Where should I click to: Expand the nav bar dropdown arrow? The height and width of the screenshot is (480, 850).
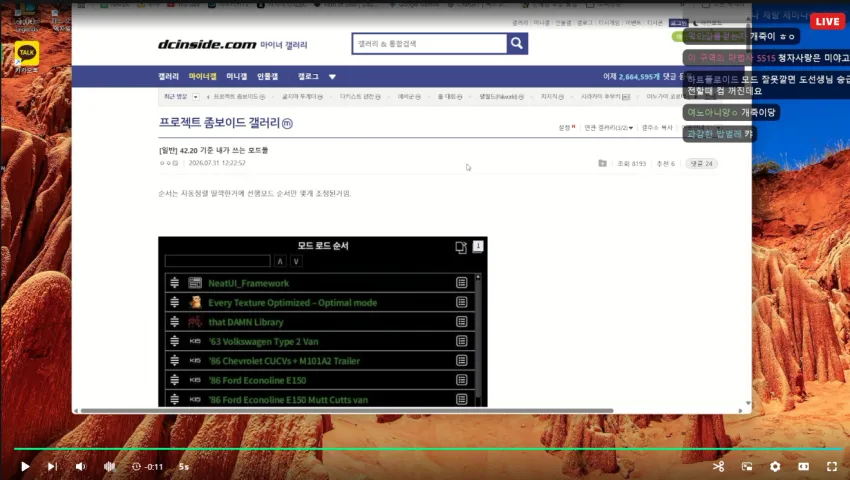click(332, 77)
